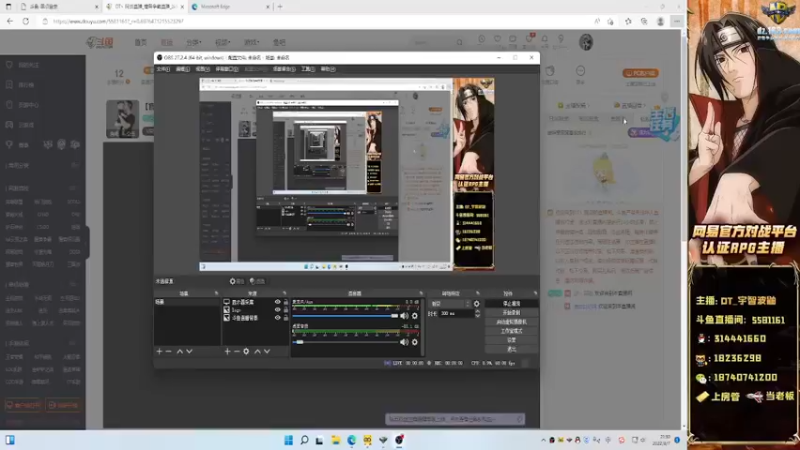This screenshot has width=800, height=450.
Task: Lock the third source in Sources list
Action: pyautogui.click(x=286, y=317)
